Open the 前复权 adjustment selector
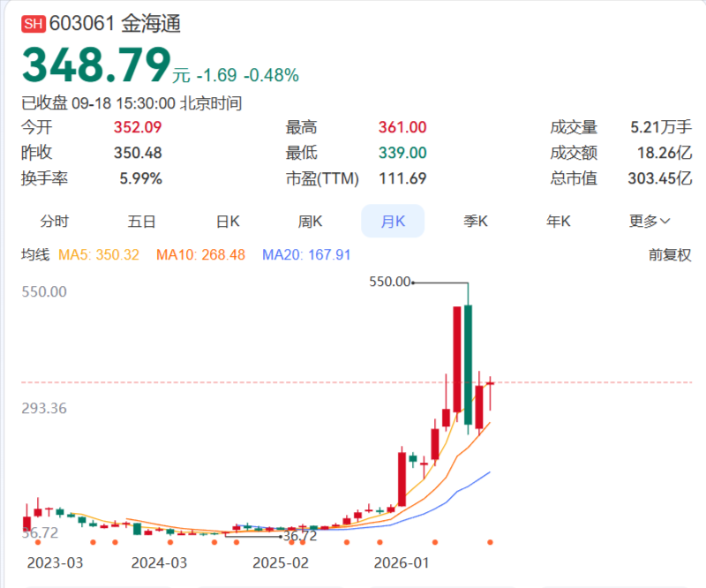 pos(670,255)
